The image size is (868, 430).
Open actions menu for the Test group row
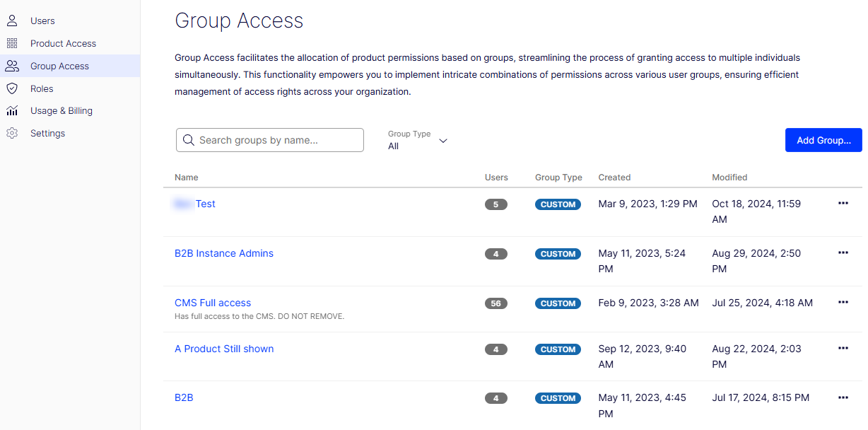[843, 203]
